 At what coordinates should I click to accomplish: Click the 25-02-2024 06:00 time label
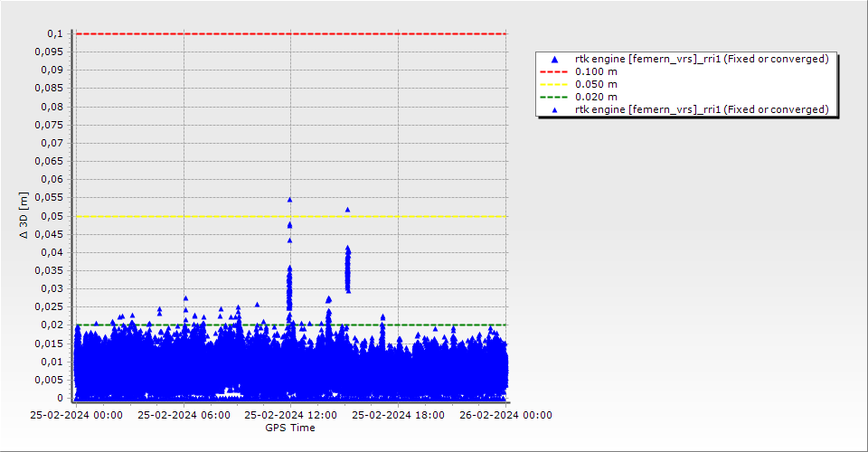(184, 415)
